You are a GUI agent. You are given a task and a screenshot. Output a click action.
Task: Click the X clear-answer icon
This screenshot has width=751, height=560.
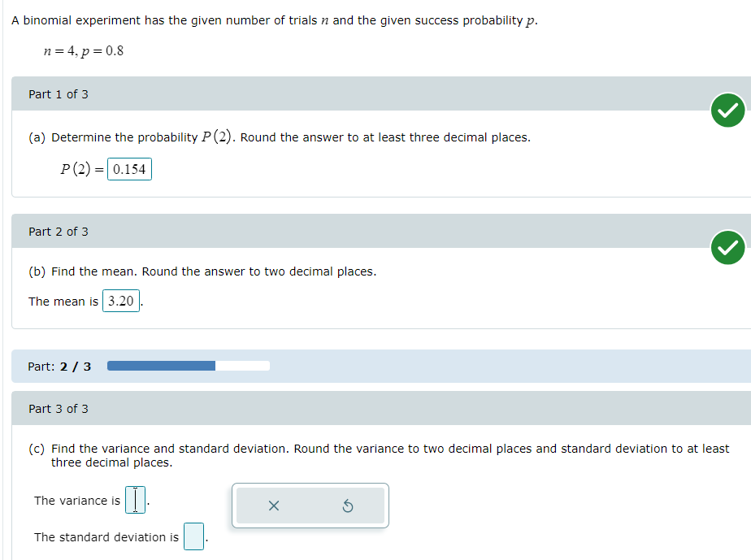(x=273, y=506)
